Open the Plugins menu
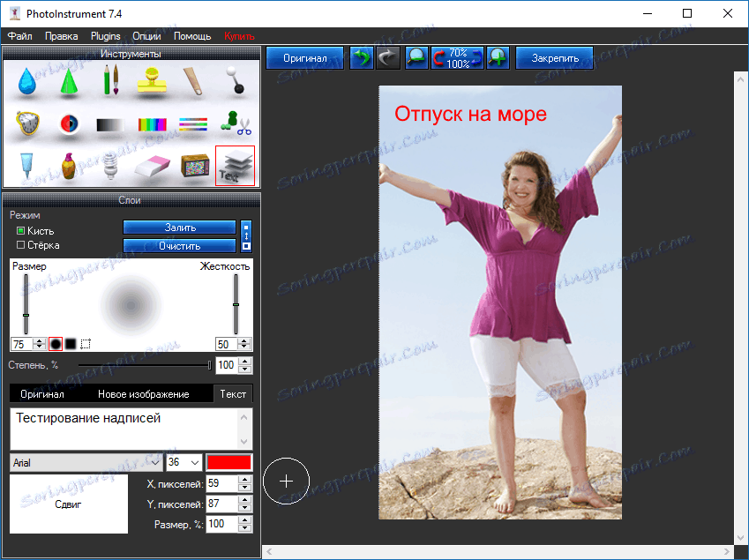 coord(105,36)
